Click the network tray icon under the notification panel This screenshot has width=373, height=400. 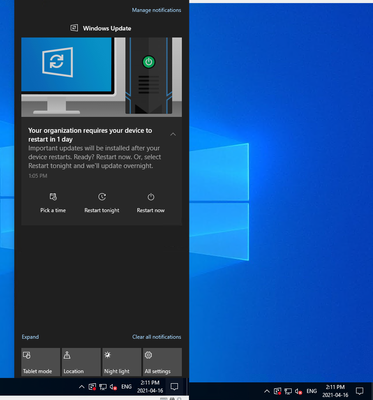pos(103,387)
